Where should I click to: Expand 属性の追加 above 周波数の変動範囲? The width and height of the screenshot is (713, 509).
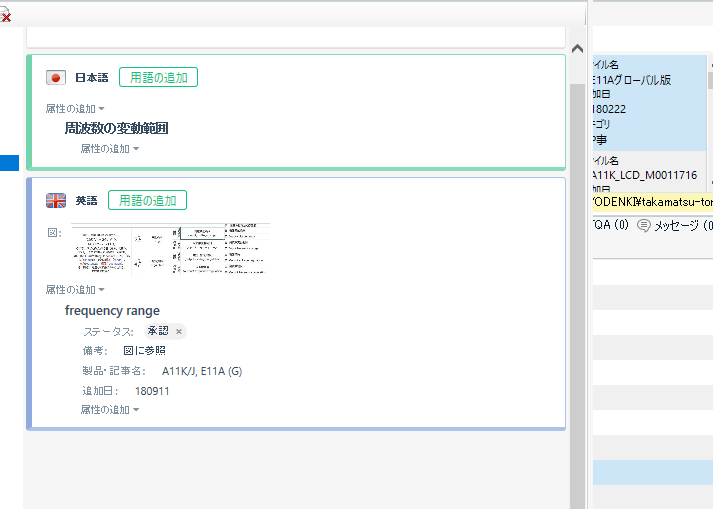[x=75, y=108]
